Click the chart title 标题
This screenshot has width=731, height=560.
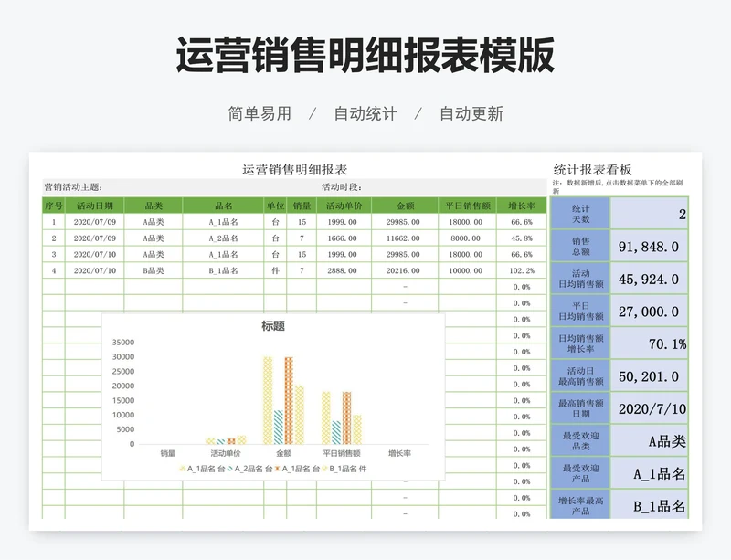273,326
